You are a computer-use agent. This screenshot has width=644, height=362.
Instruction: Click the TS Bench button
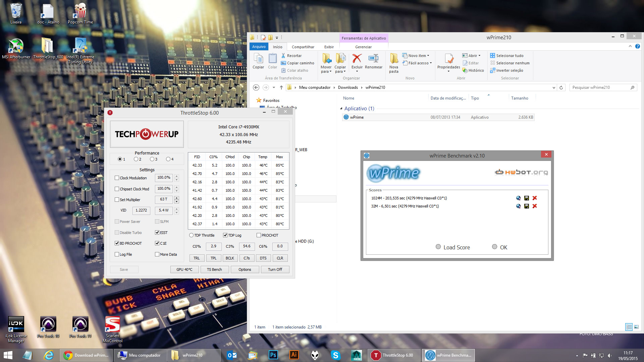(214, 269)
